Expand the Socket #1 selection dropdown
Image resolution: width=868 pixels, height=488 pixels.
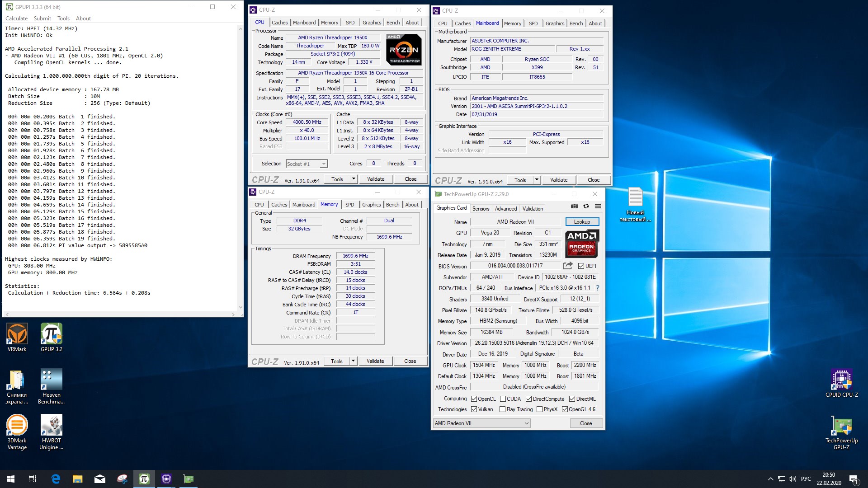click(324, 164)
